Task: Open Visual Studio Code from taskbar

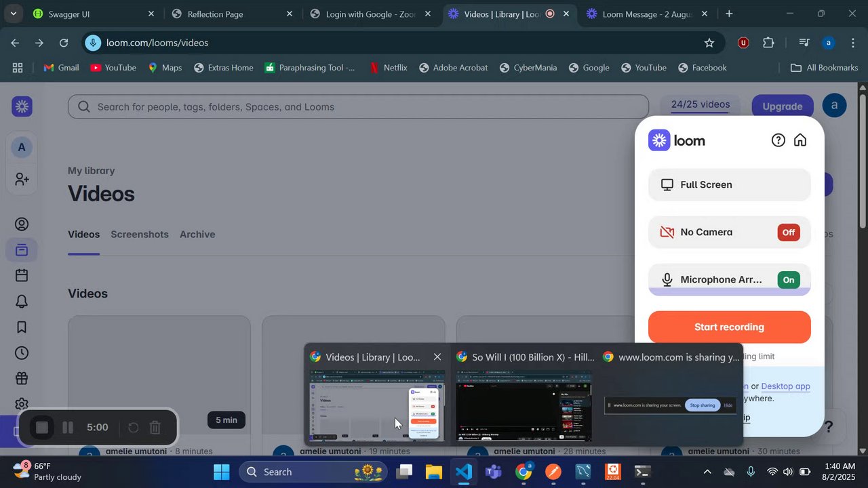Action: (x=464, y=472)
